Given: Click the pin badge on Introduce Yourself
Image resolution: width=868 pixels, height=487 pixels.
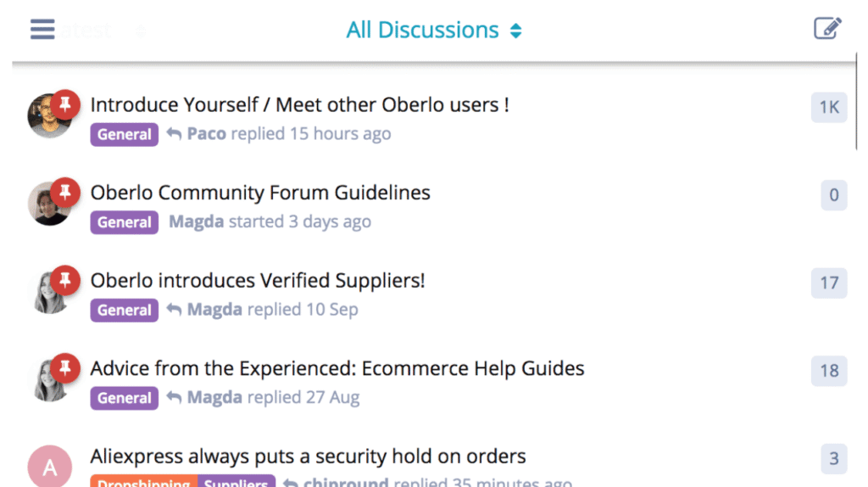Looking at the screenshot, I should point(65,104).
